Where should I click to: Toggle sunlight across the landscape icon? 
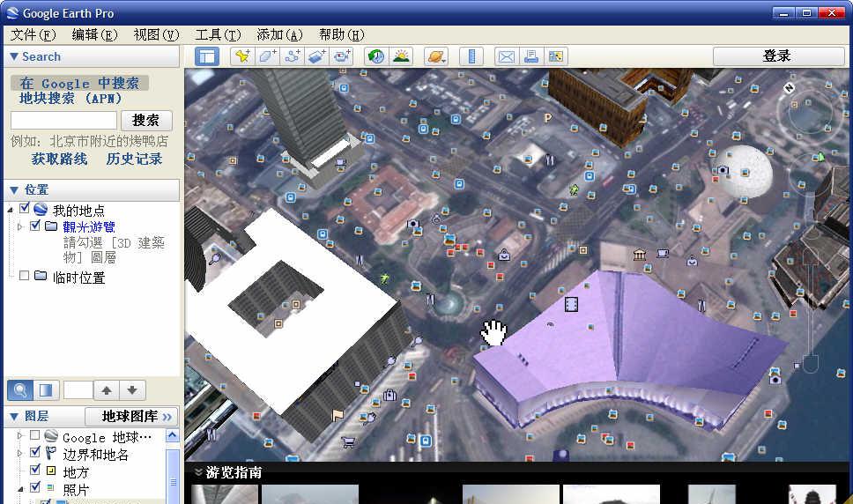402,56
